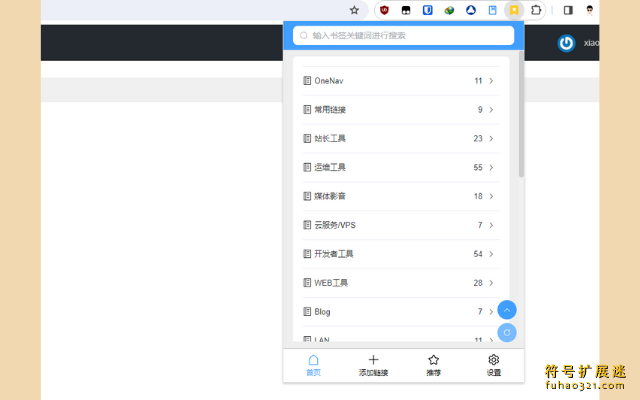Image resolution: width=640 pixels, height=400 pixels.
Task: Click the folder icon beside 常用链接
Action: 307,110
